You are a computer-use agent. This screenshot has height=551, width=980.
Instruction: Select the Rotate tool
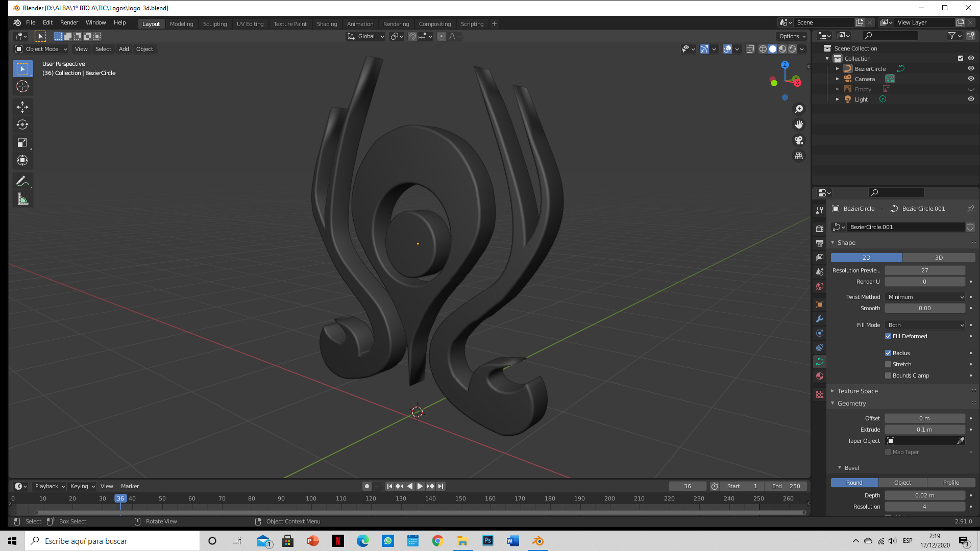(x=22, y=124)
